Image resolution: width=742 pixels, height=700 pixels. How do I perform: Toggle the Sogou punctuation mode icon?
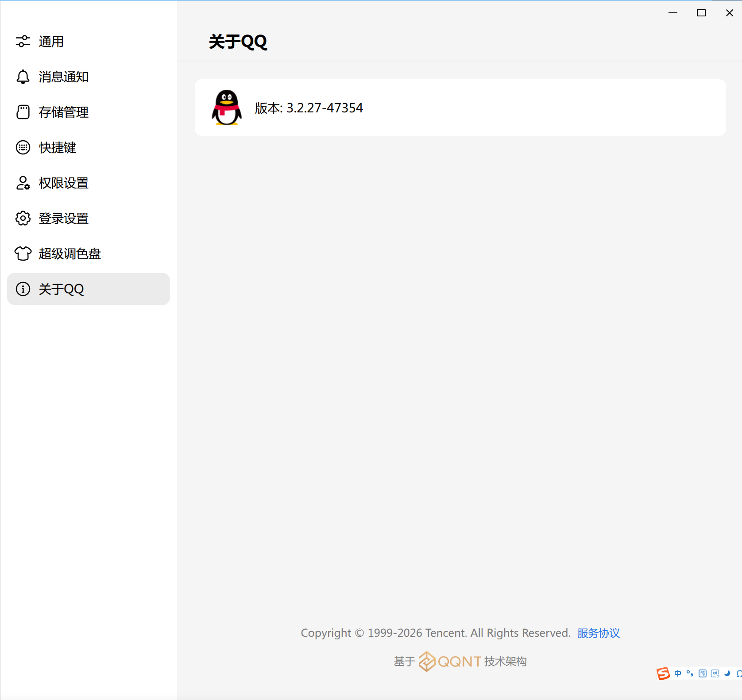point(690,674)
